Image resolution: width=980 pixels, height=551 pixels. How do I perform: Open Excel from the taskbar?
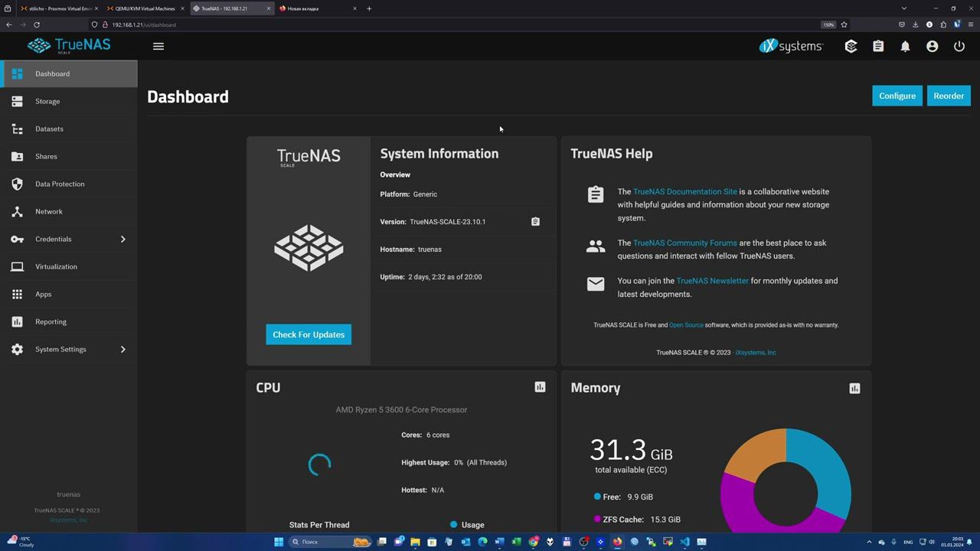point(516,542)
